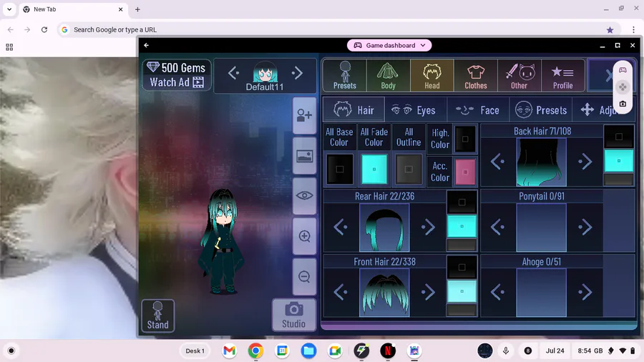The width and height of the screenshot is (644, 362).
Task: Pick the All Base Color black swatch
Action: tap(340, 169)
